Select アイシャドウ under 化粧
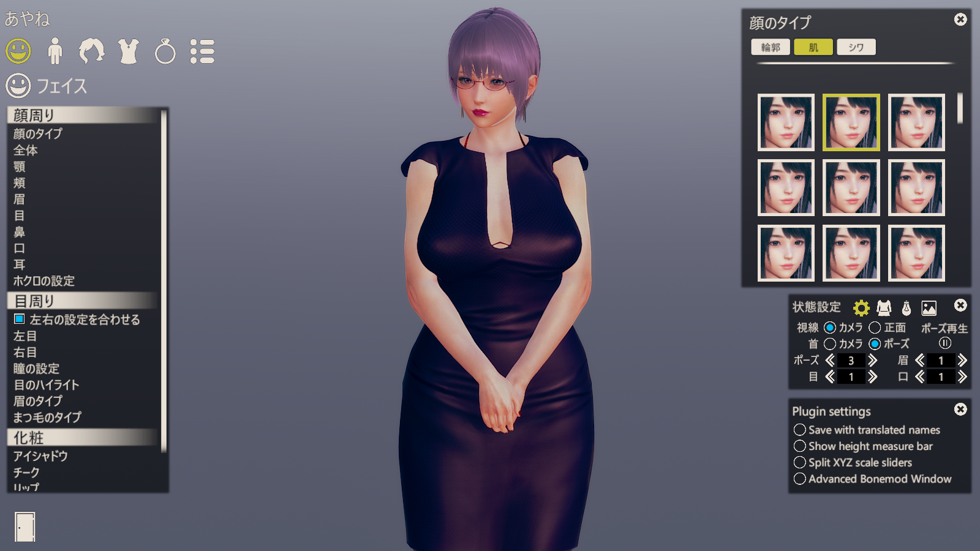Screen dimensions: 980x551 (40, 456)
